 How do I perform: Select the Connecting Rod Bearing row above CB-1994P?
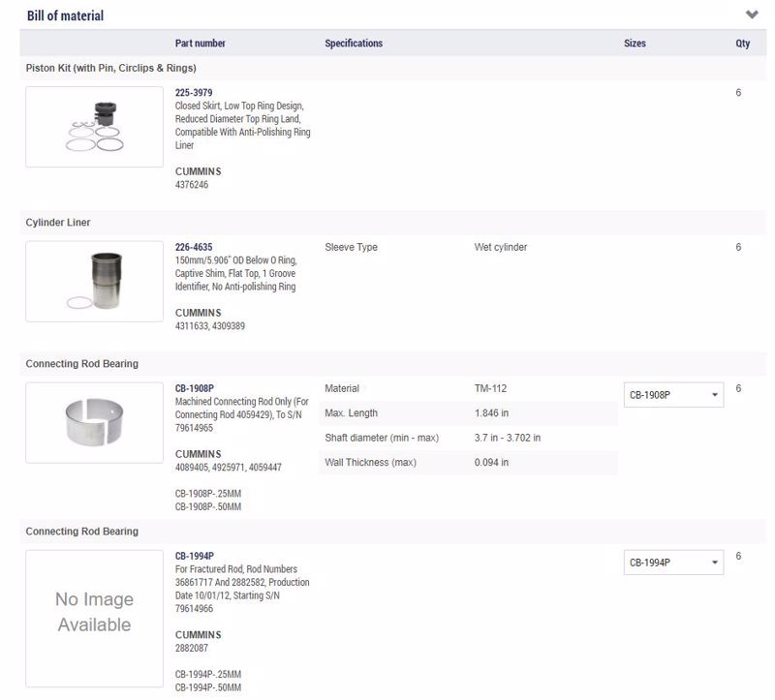pyautogui.click(x=393, y=532)
